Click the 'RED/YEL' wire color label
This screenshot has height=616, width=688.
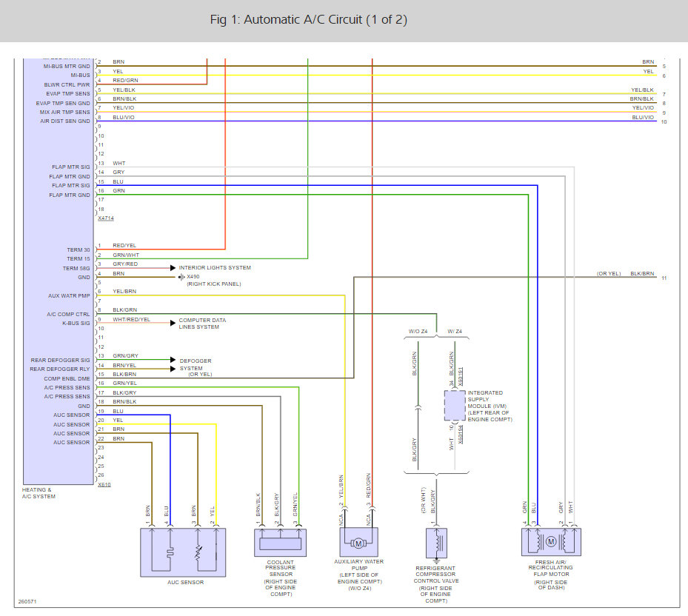124,245
